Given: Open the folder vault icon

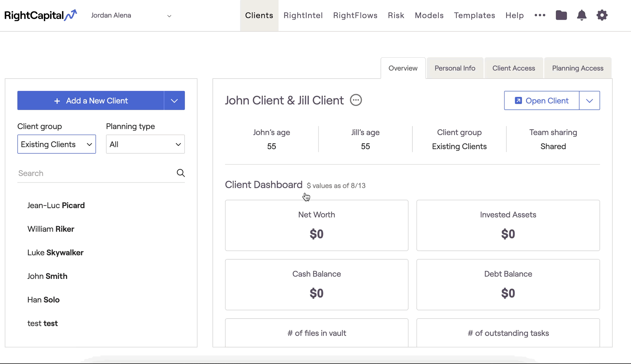Looking at the screenshot, I should 561,15.
